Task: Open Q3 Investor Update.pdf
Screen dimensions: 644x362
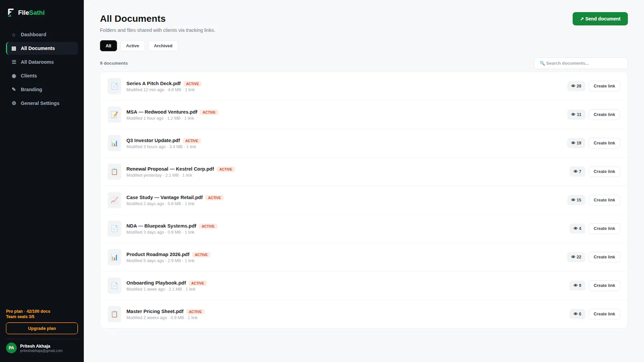Action: point(153,140)
